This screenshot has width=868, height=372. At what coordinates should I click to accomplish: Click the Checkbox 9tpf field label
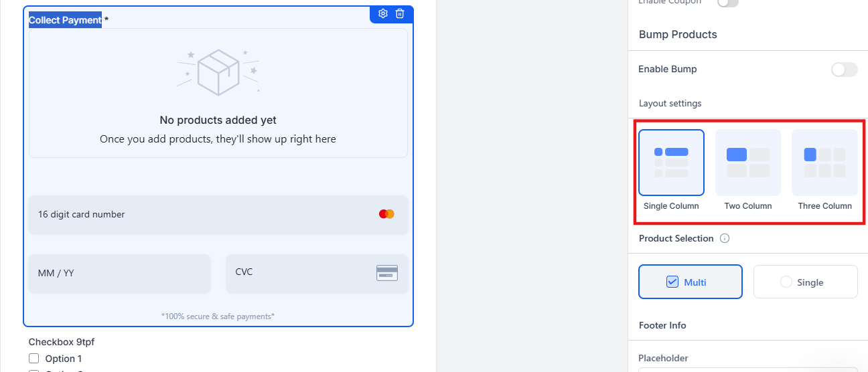61,342
